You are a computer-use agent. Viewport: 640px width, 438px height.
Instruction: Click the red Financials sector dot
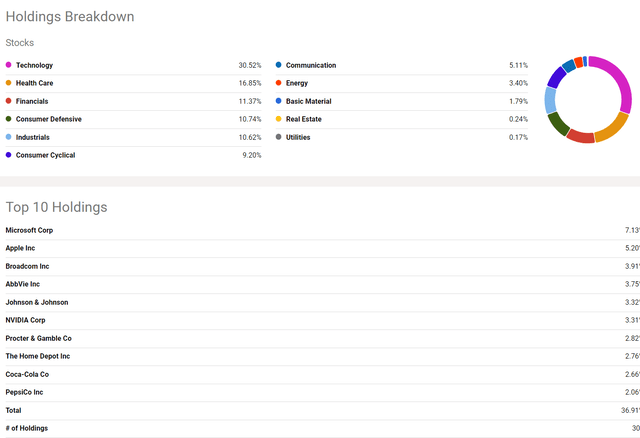(x=8, y=101)
